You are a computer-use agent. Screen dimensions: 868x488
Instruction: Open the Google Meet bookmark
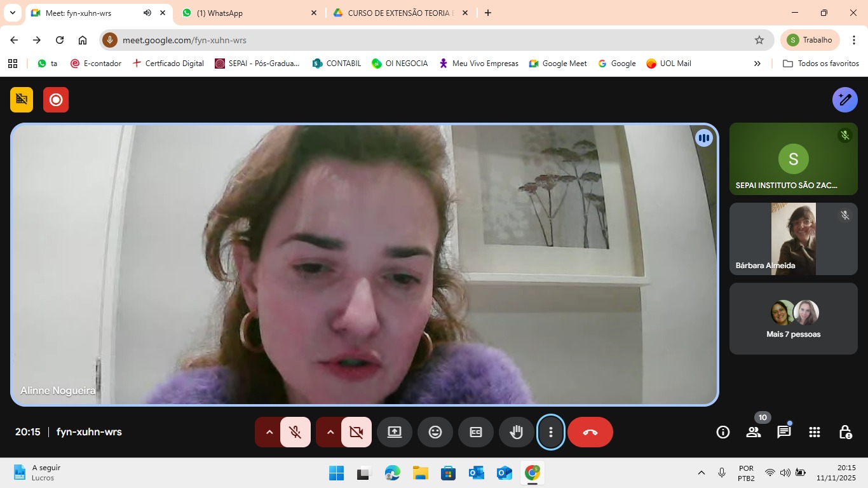[x=557, y=64]
